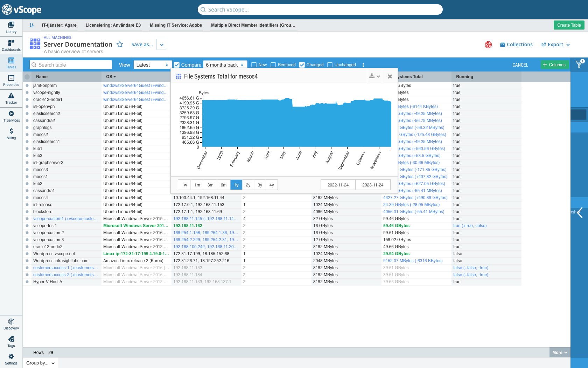
Task: Enable the Removed filter checkbox
Action: [273, 65]
